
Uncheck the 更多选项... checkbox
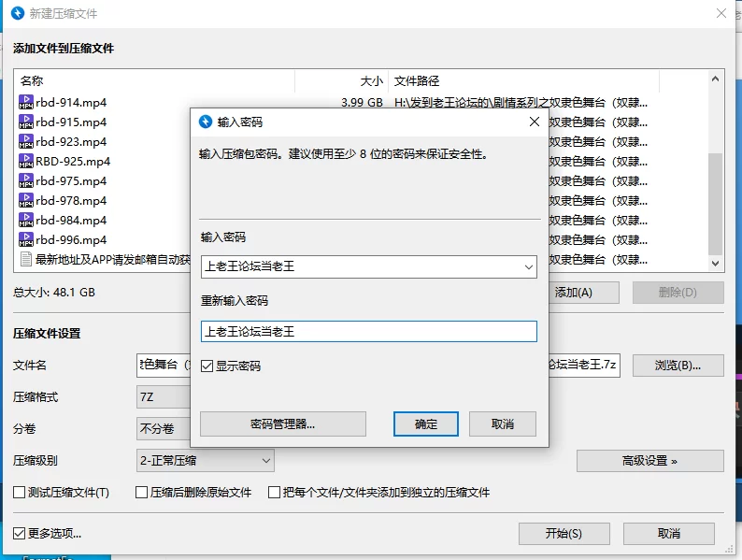click(19, 534)
